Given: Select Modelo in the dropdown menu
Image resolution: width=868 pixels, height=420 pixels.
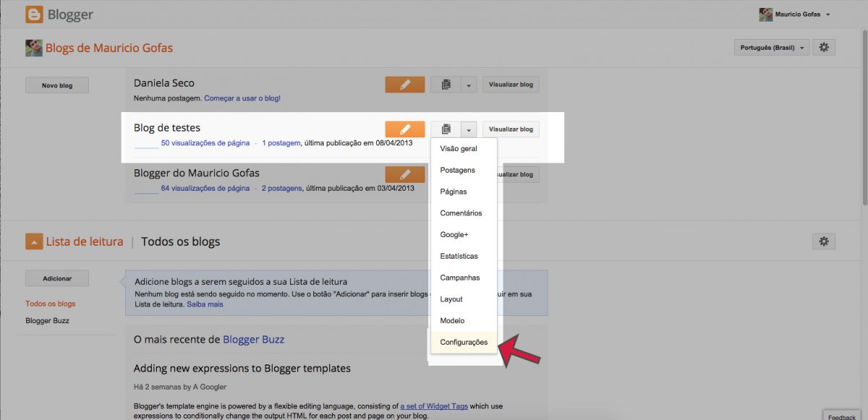Looking at the screenshot, I should (464, 320).
